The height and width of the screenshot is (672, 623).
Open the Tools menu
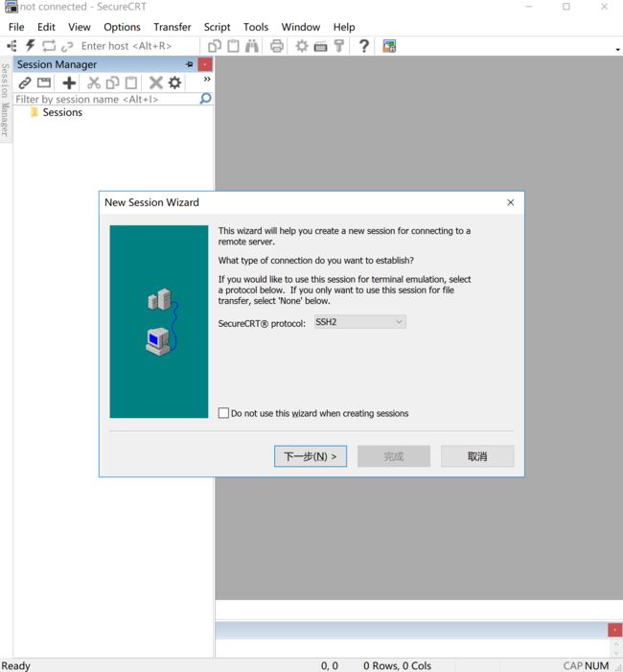[256, 27]
